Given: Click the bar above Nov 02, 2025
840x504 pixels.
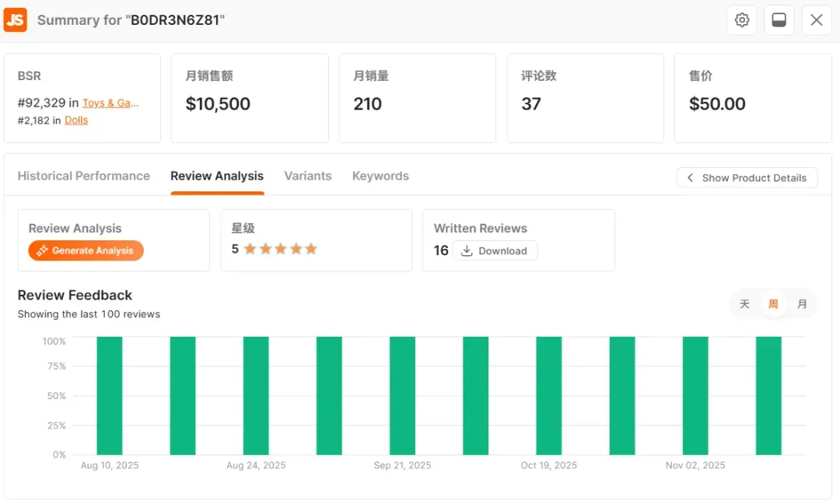Looking at the screenshot, I should click(x=695, y=396).
